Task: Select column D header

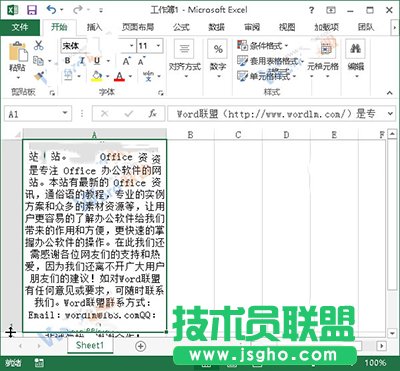Action: pyautogui.click(x=286, y=134)
